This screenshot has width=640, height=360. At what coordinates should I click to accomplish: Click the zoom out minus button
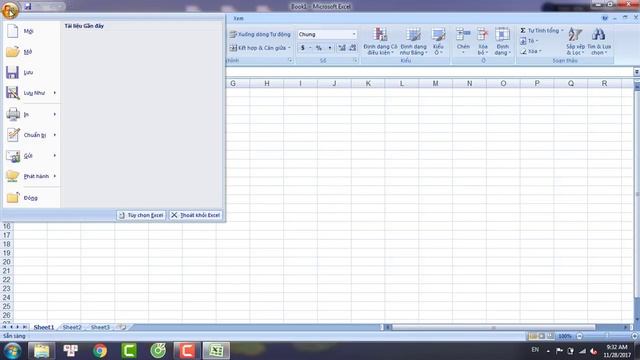pos(579,336)
